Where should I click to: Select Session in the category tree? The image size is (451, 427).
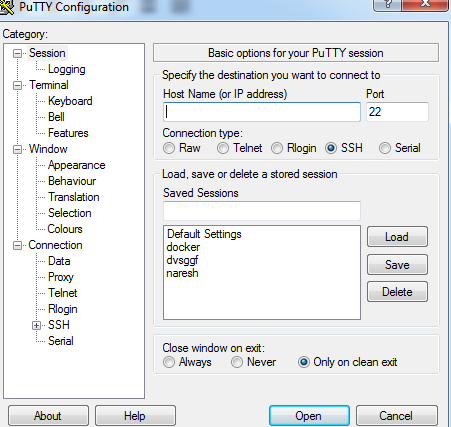(x=47, y=53)
